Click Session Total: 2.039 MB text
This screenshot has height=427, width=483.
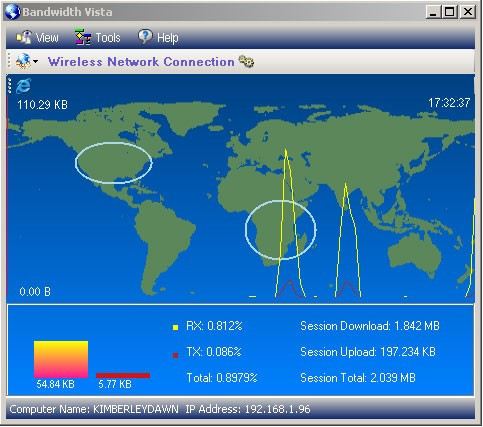click(x=358, y=378)
